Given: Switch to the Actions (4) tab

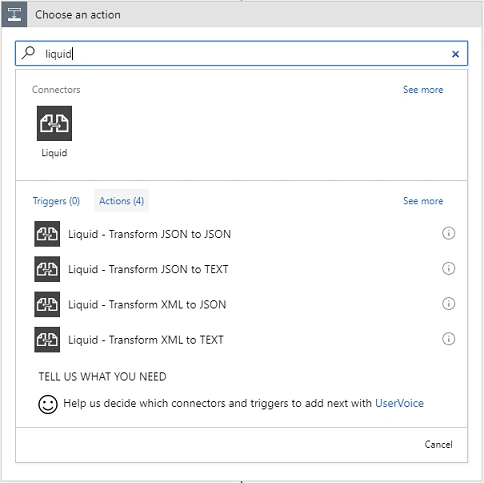Looking at the screenshot, I should (121, 201).
